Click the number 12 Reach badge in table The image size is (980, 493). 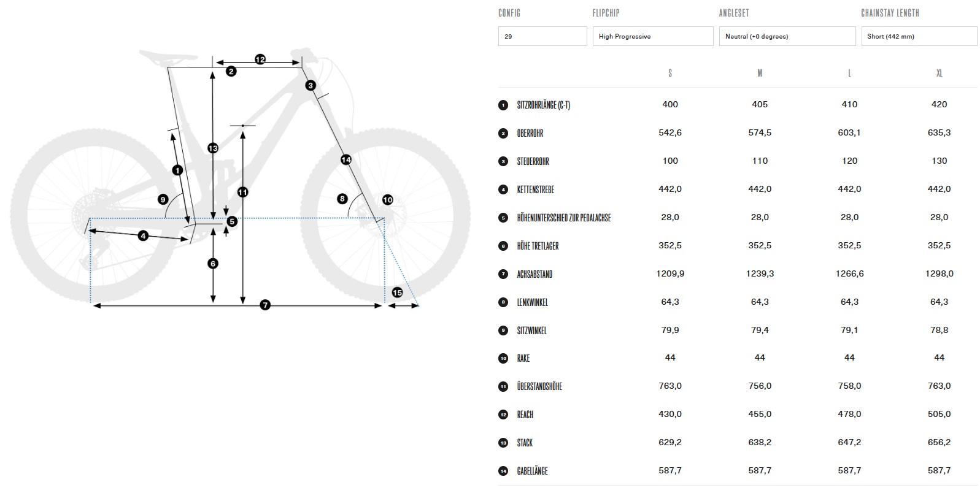coord(503,415)
